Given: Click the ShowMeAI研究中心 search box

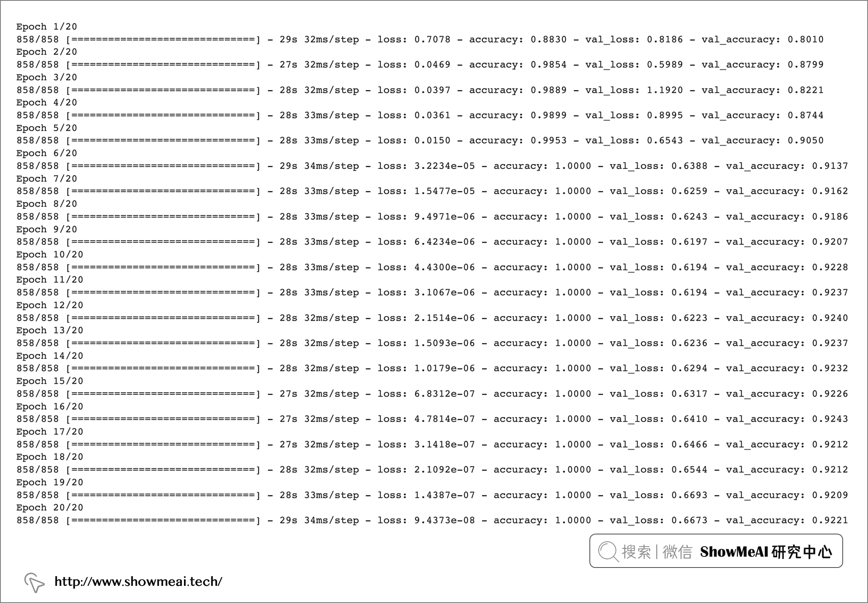Looking at the screenshot, I should click(716, 551).
